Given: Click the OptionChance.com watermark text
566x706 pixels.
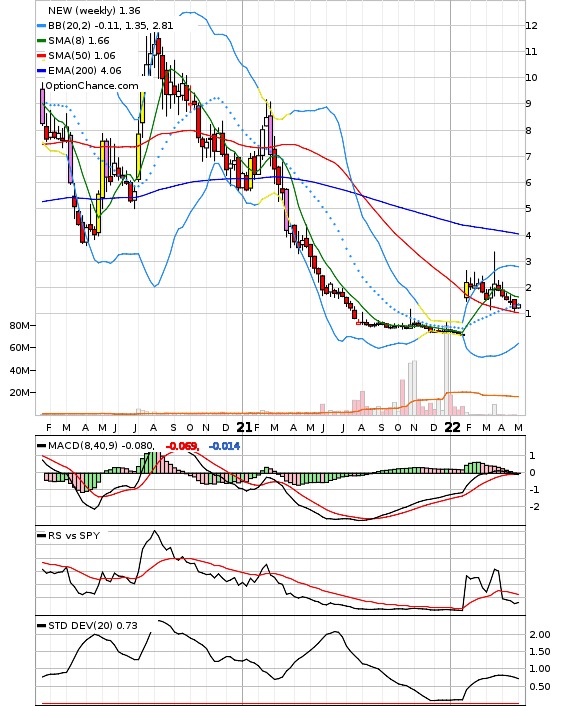Looking at the screenshot, I should tap(92, 86).
